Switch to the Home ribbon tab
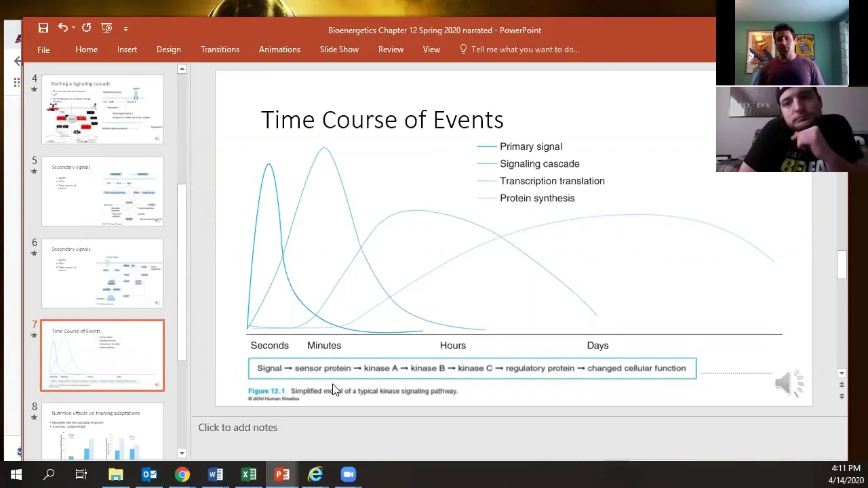 [86, 49]
